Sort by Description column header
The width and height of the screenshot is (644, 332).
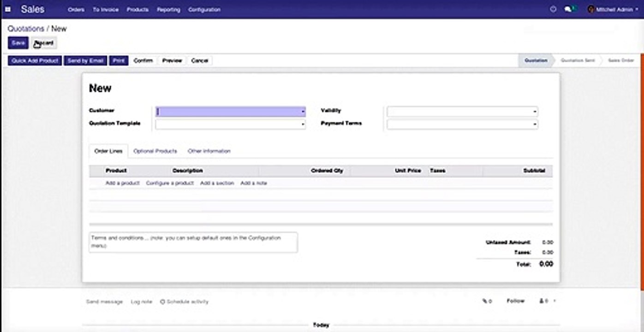tap(188, 171)
